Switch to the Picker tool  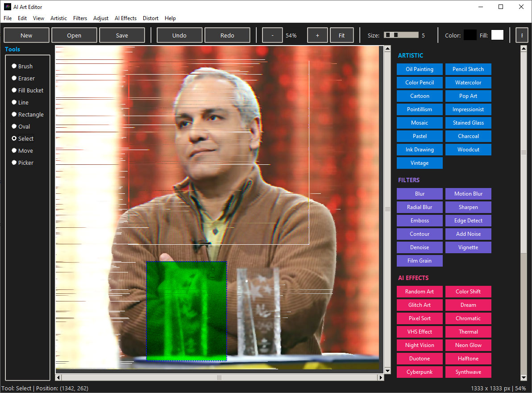(x=22, y=163)
